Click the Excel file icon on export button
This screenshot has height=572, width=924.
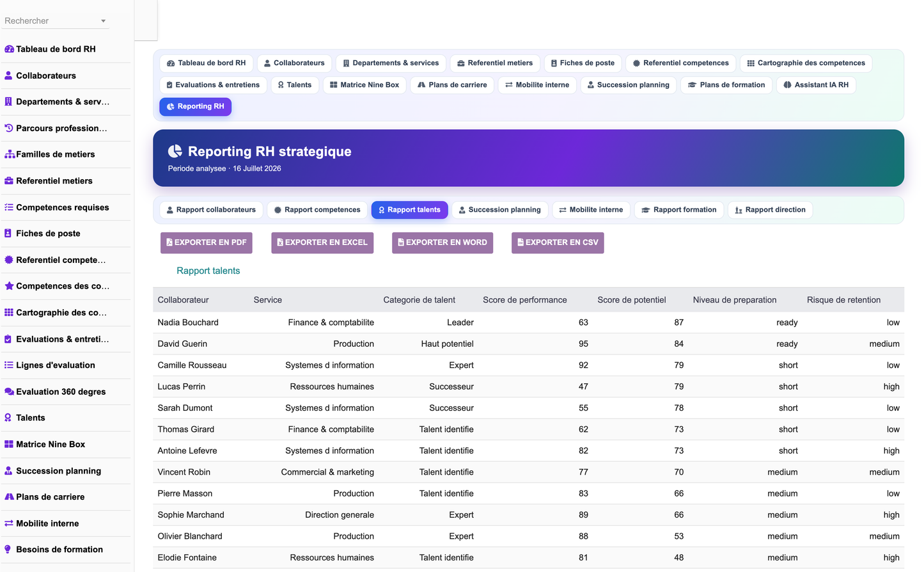click(x=280, y=242)
